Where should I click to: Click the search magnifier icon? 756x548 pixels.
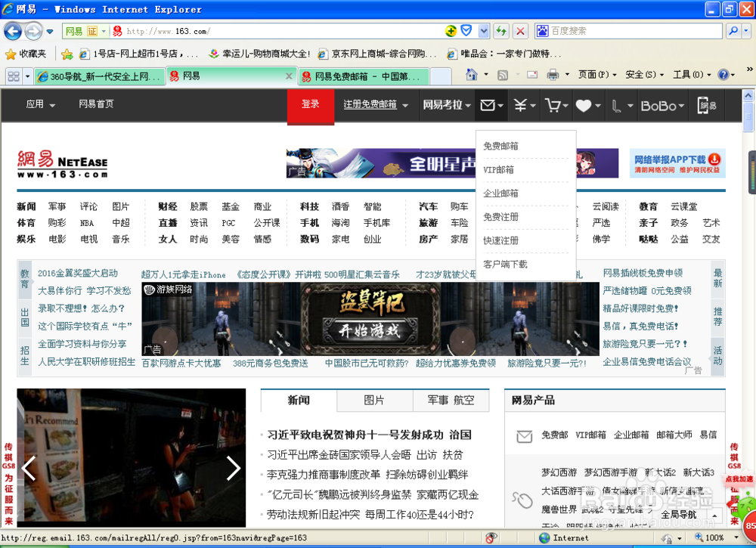pos(733,31)
